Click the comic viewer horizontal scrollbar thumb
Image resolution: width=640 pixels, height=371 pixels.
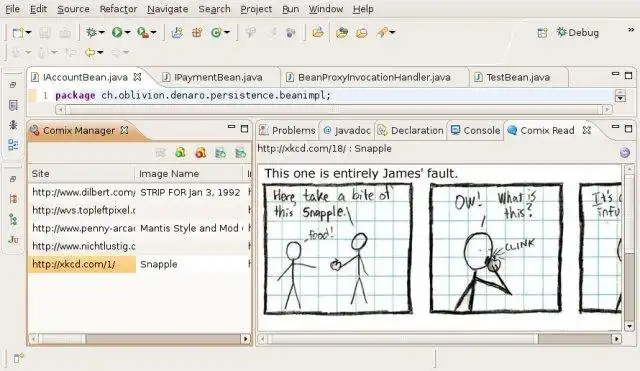[402, 339]
